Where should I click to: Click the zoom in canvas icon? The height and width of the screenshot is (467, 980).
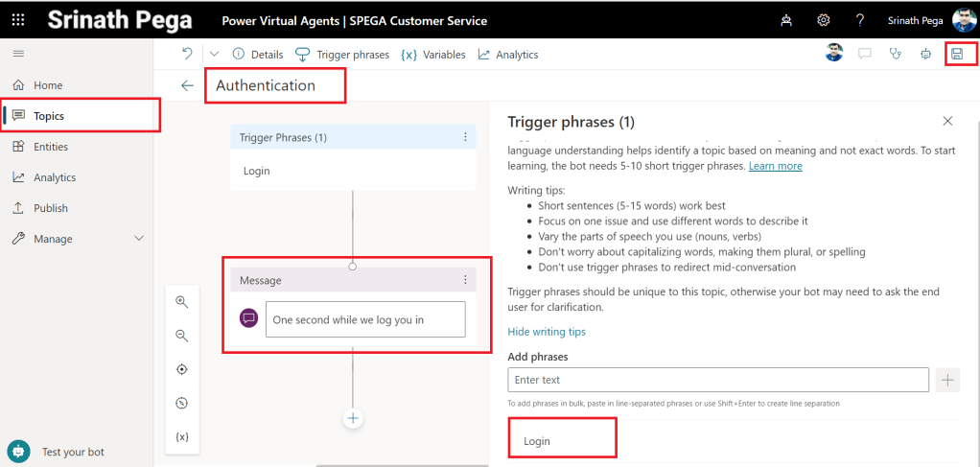click(x=182, y=302)
